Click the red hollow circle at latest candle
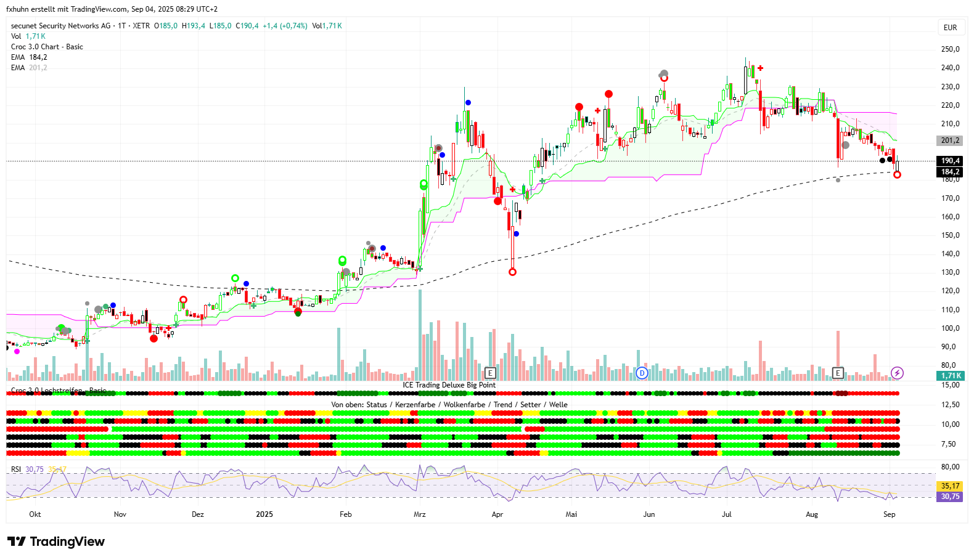974x560 pixels. pyautogui.click(x=897, y=175)
